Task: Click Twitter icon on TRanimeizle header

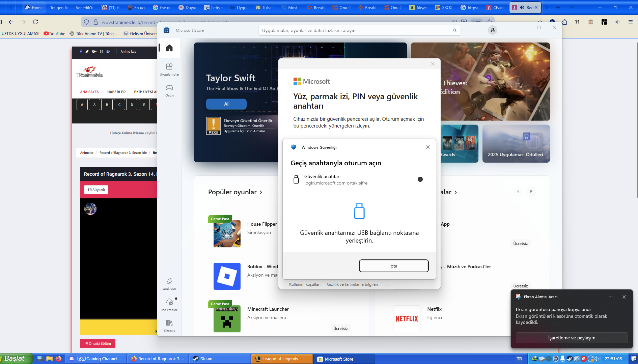Action: point(87,52)
